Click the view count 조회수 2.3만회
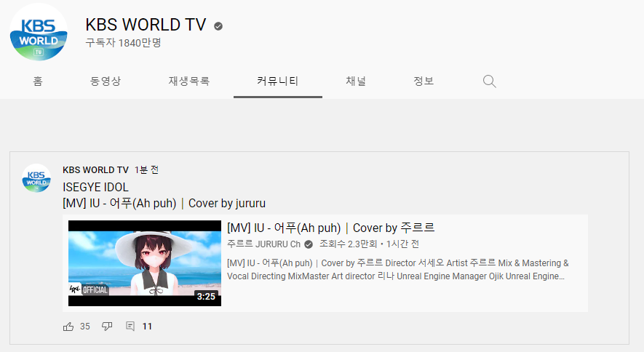The height and width of the screenshot is (352, 644). (349, 244)
